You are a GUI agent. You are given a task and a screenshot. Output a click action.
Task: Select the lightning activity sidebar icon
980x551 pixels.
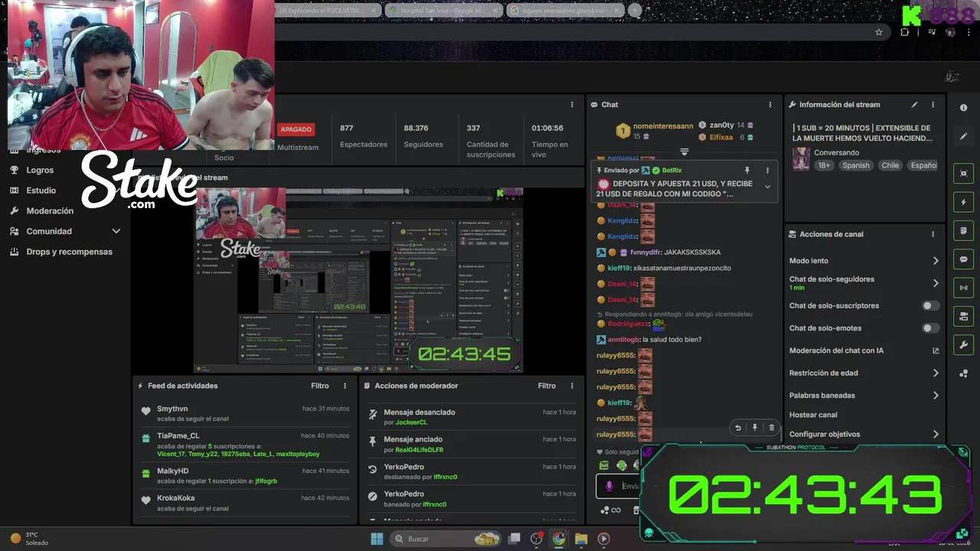point(963,202)
